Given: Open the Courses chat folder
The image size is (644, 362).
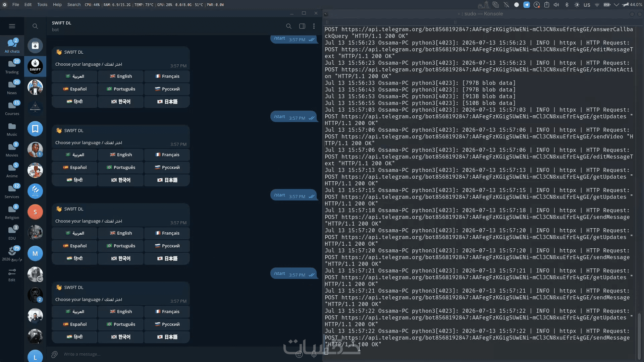Looking at the screenshot, I should [12, 108].
